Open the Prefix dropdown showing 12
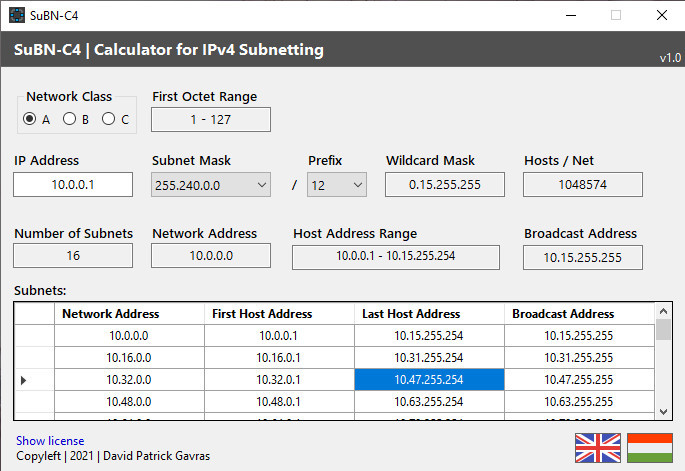Screen dimensions: 685x471 tap(337, 185)
